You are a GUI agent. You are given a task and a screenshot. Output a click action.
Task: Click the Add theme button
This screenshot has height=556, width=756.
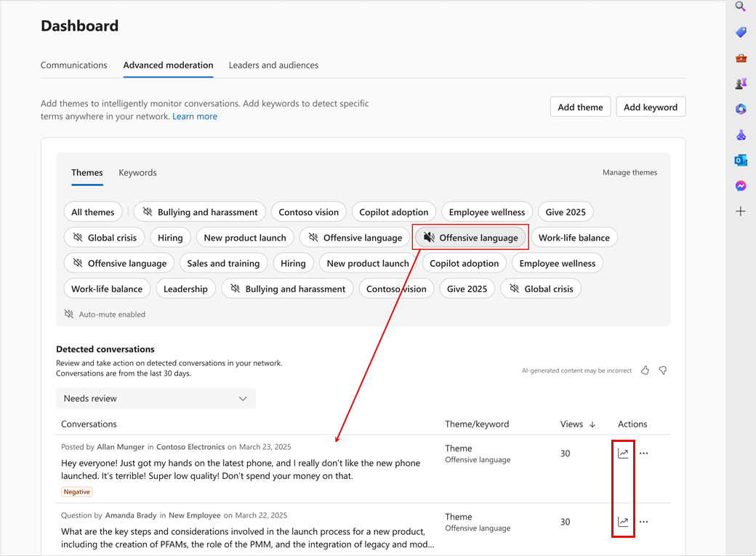click(581, 107)
